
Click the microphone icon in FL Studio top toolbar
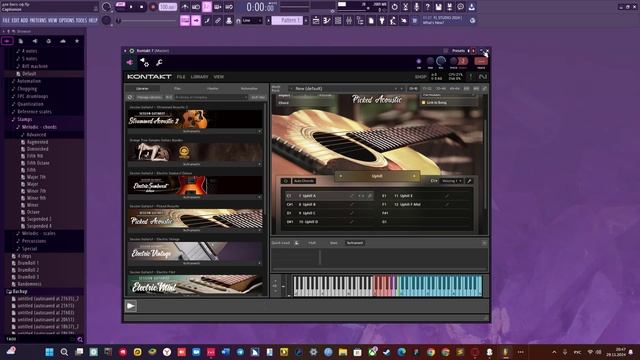tap(416, 7)
